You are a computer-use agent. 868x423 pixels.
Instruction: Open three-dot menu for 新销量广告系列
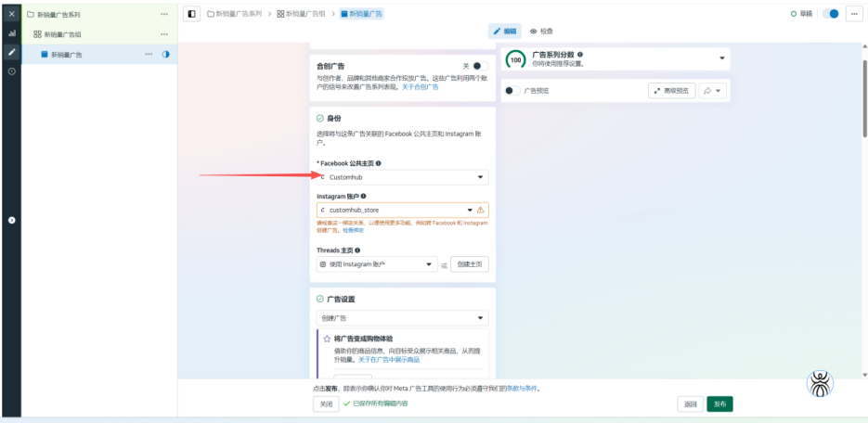pyautogui.click(x=164, y=15)
